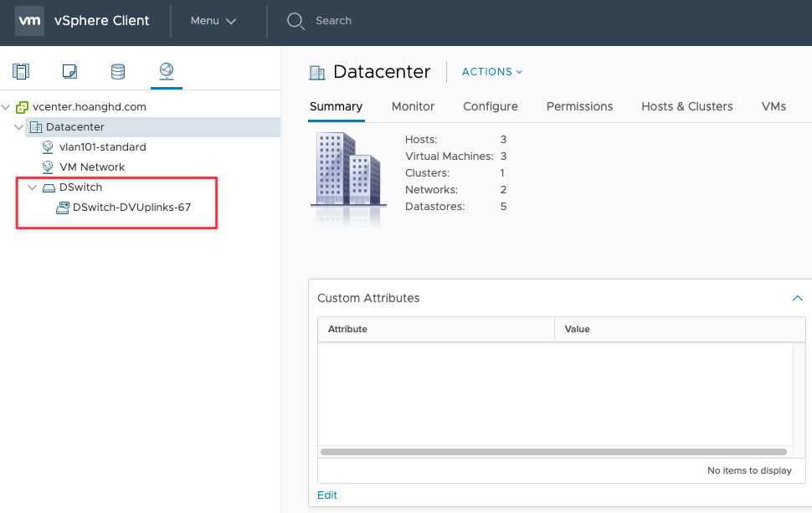Click the search magnifier icon
The width and height of the screenshot is (812, 513).
click(x=296, y=21)
